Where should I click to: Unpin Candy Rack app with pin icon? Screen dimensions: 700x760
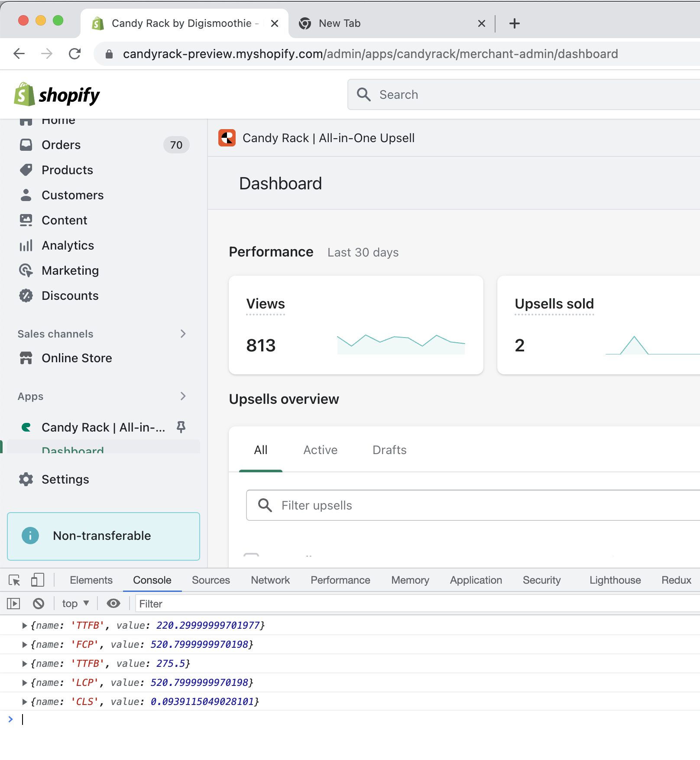click(181, 427)
